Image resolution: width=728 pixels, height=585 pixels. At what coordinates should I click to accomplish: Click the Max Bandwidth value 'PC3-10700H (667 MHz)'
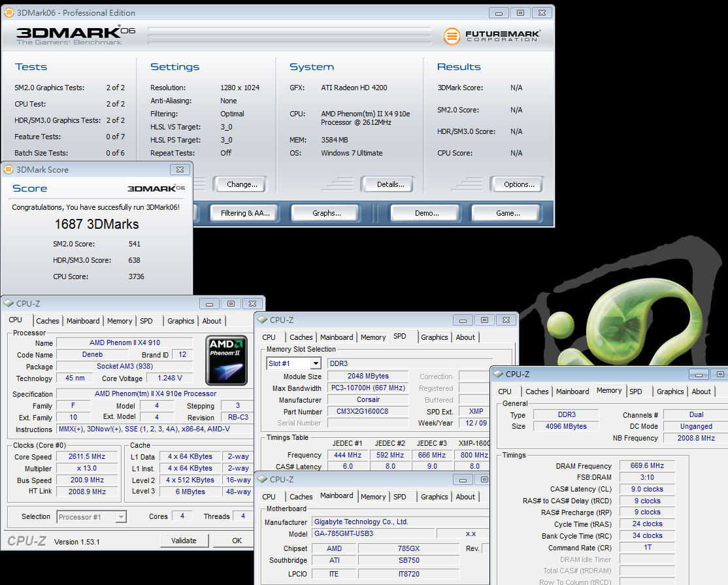(368, 388)
